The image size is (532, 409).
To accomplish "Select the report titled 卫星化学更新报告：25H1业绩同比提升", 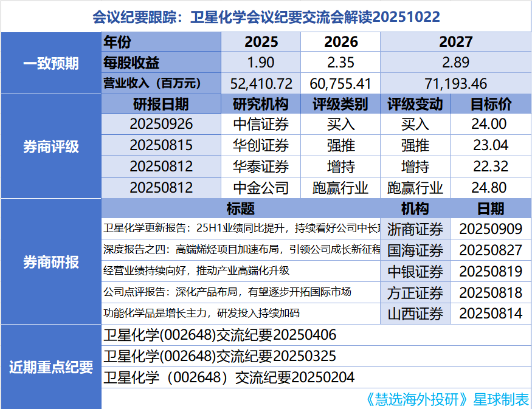I will pos(241,229).
